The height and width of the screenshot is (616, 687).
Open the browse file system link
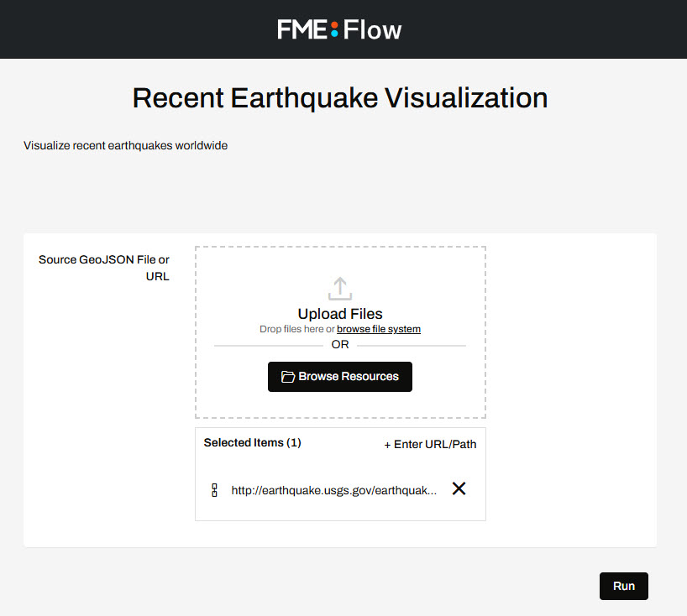(x=378, y=329)
